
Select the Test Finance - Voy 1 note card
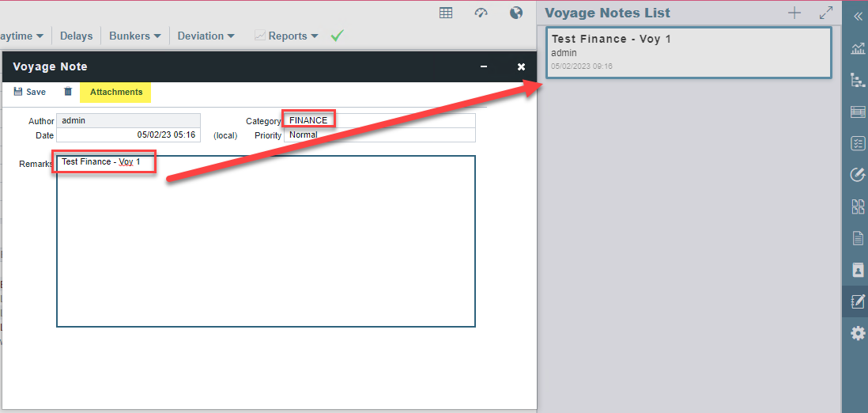click(x=688, y=52)
